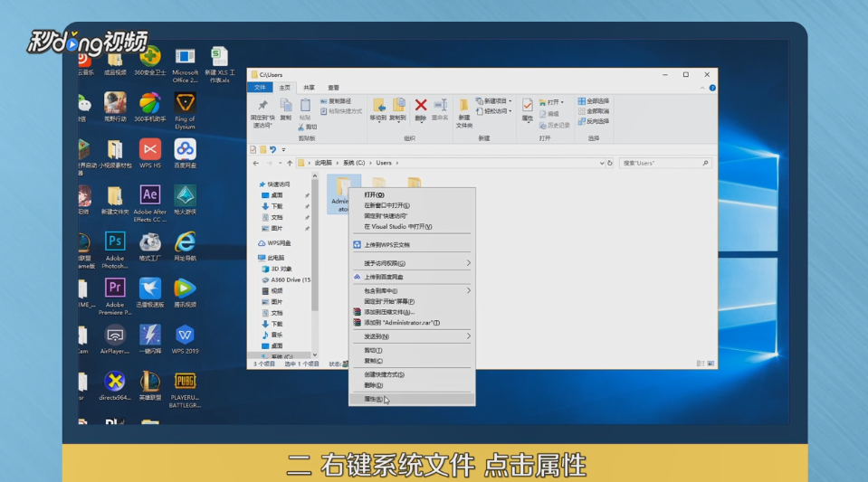Collapse the ribbon with the caret arrow

[x=702, y=88]
